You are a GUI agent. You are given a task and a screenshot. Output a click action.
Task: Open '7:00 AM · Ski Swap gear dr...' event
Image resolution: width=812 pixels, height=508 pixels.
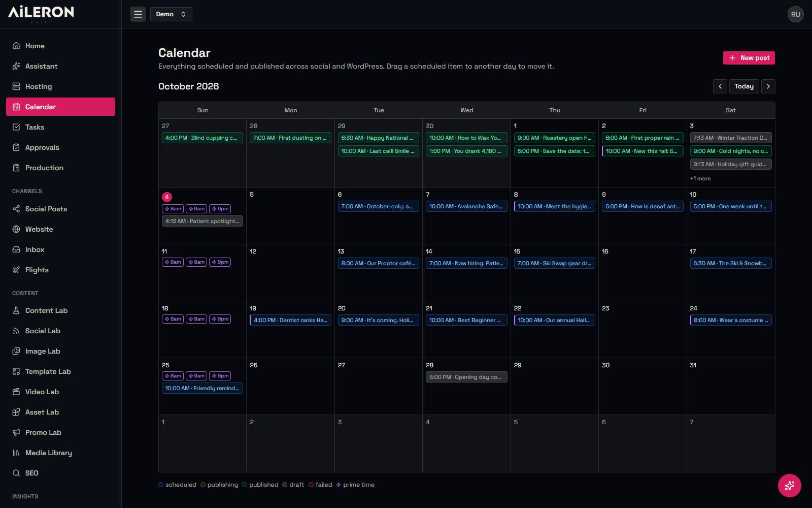(x=555, y=263)
